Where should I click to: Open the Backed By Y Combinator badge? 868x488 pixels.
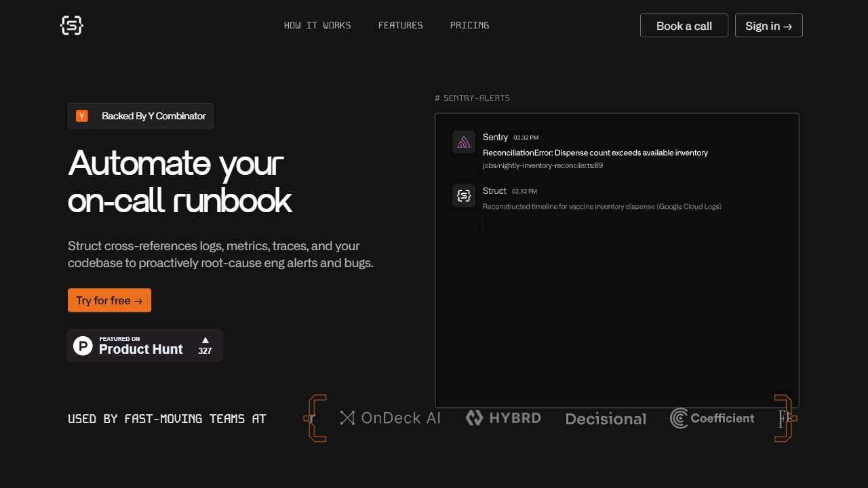141,116
